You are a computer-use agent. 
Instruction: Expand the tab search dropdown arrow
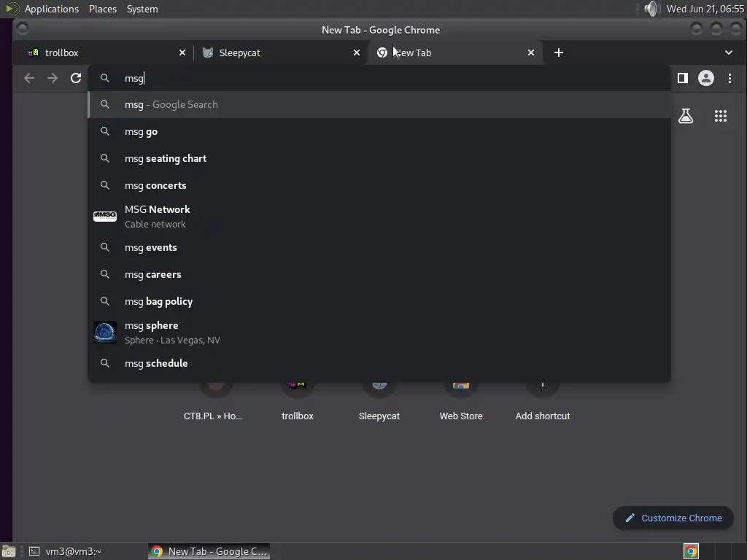coord(729,52)
